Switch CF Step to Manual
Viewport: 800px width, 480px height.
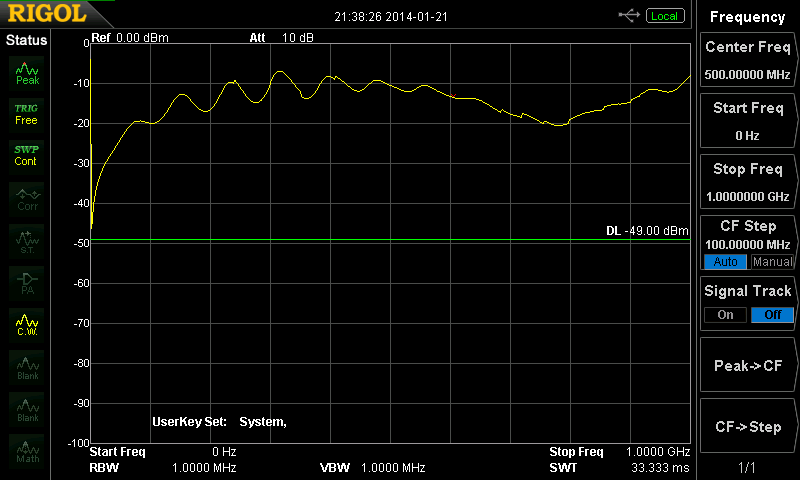coord(772,262)
